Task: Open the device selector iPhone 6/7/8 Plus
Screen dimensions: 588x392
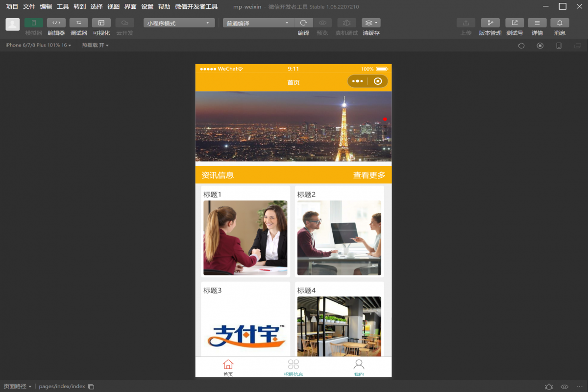Action: 38,45
